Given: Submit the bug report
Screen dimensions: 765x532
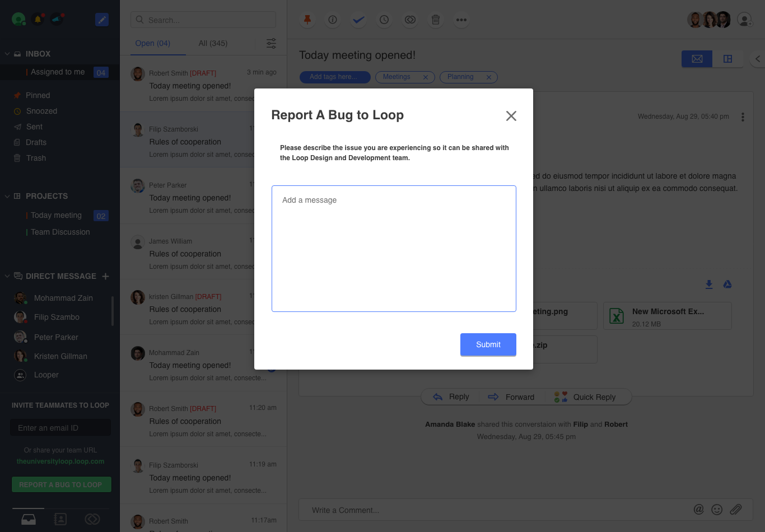Looking at the screenshot, I should pos(488,344).
